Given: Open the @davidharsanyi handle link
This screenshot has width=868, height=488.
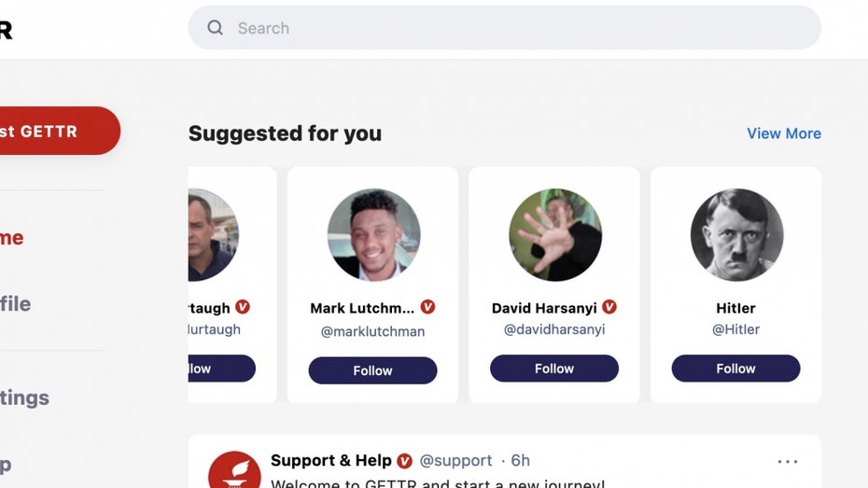Looking at the screenshot, I should point(554,329).
